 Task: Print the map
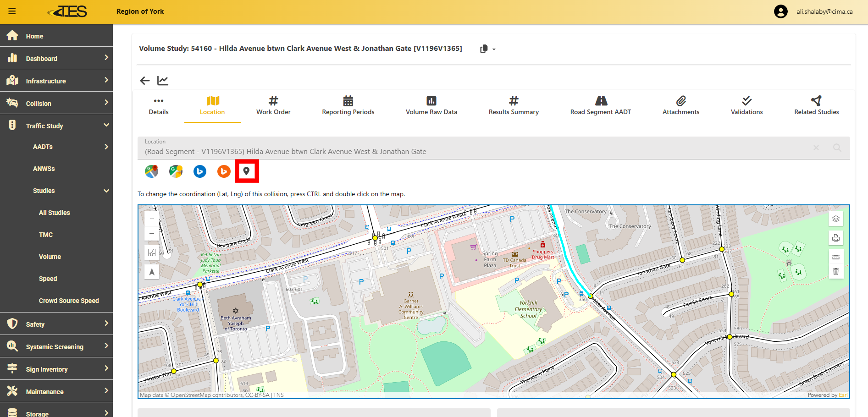[x=835, y=238]
